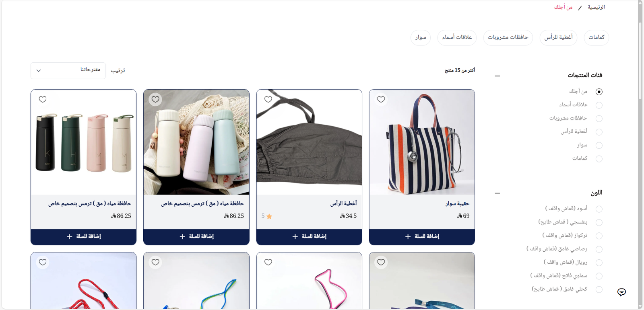Favorite the pink lanyard product heart
This screenshot has height=310, width=644.
pos(268,262)
